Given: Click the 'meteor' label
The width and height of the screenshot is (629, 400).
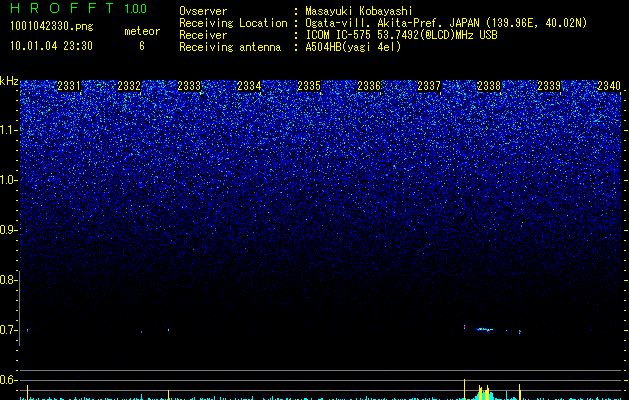Looking at the screenshot, I should click(142, 31).
